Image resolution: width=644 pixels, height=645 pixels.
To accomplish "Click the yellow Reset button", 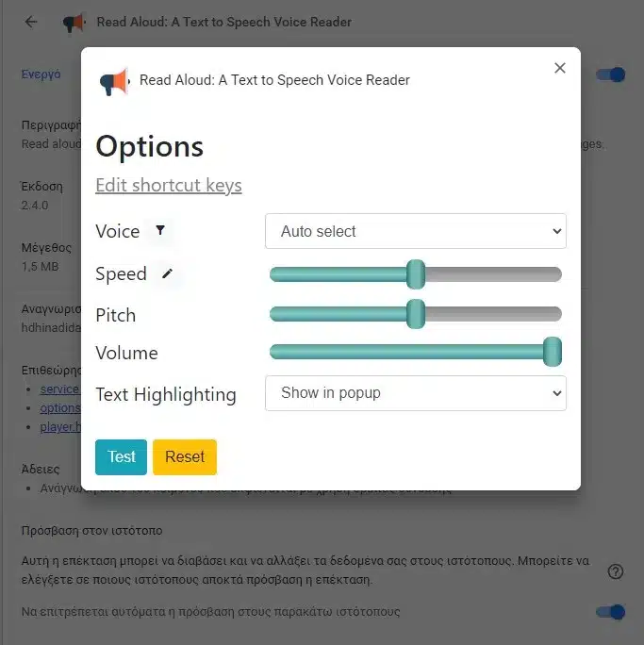I will click(185, 457).
